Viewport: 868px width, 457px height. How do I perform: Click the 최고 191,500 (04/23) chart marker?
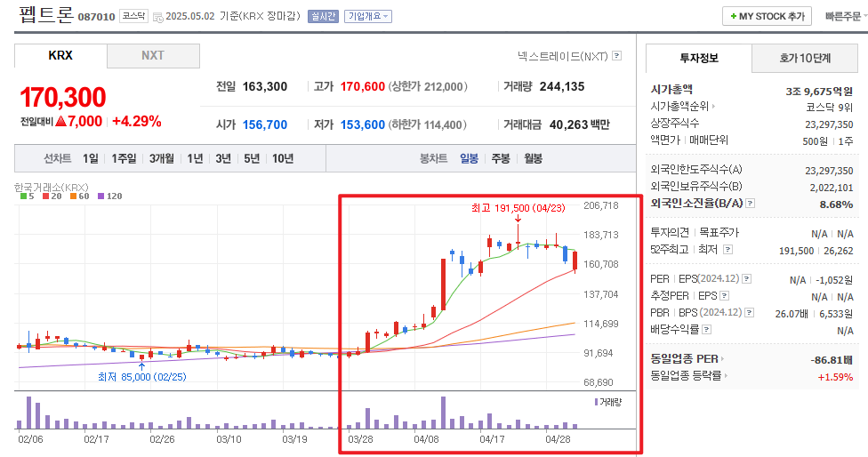(518, 208)
